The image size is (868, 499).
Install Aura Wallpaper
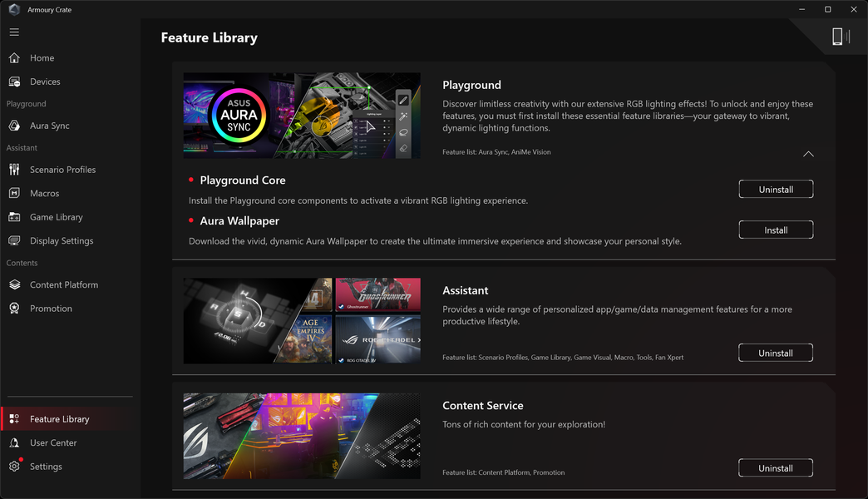[x=776, y=230]
